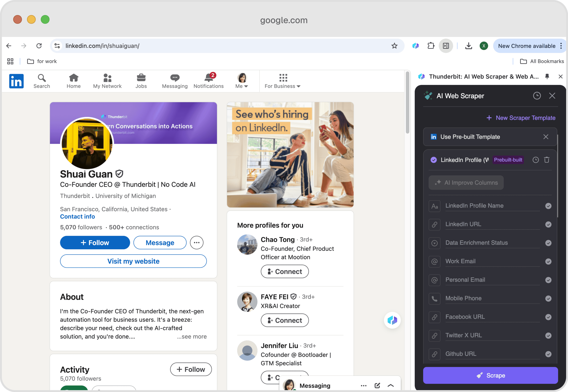568x392 pixels.
Task: Toggle the Work Email column check
Action: [548, 262]
